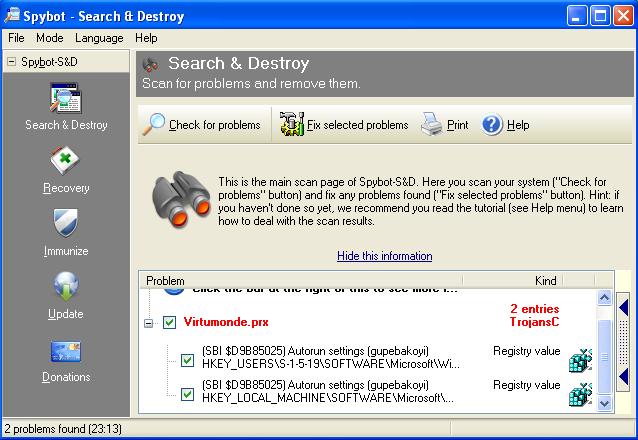638x440 pixels.
Task: Open the File menu
Action: tap(16, 38)
